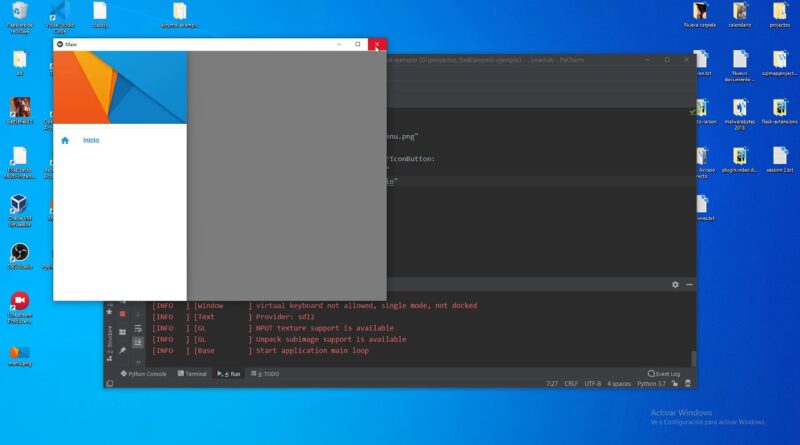Select the flask-extensions archive icon
The image size is (800, 445).
click(x=780, y=112)
